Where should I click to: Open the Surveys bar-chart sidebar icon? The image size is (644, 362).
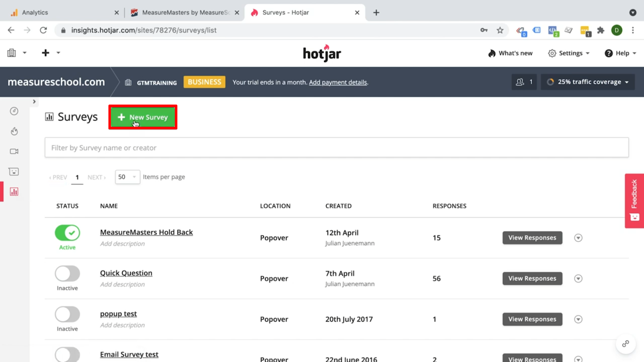click(x=14, y=191)
